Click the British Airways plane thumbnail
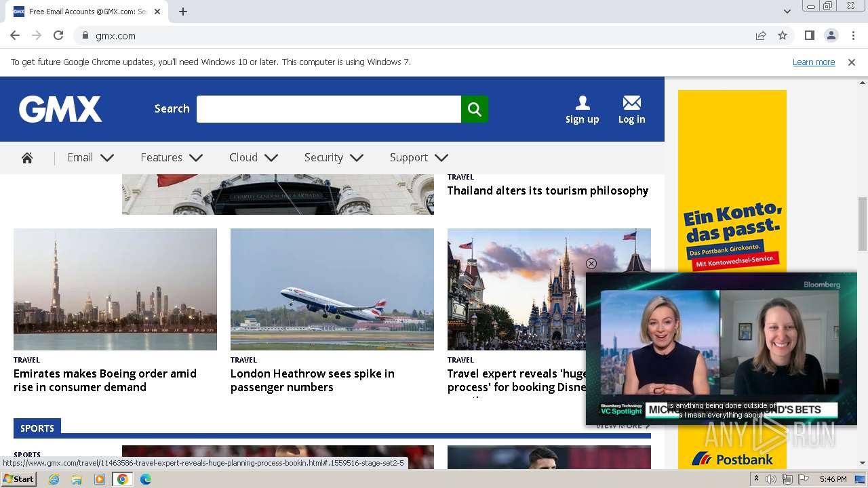The image size is (868, 488). 332,289
